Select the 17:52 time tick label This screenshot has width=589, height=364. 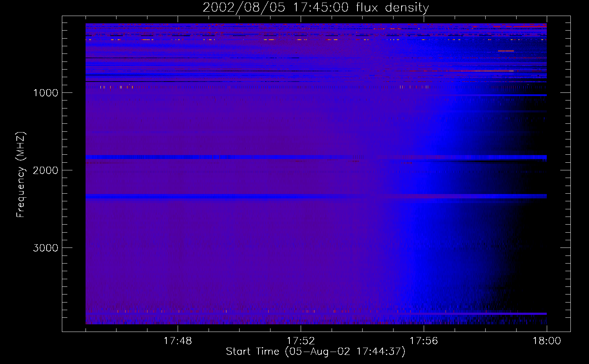tap(301, 341)
